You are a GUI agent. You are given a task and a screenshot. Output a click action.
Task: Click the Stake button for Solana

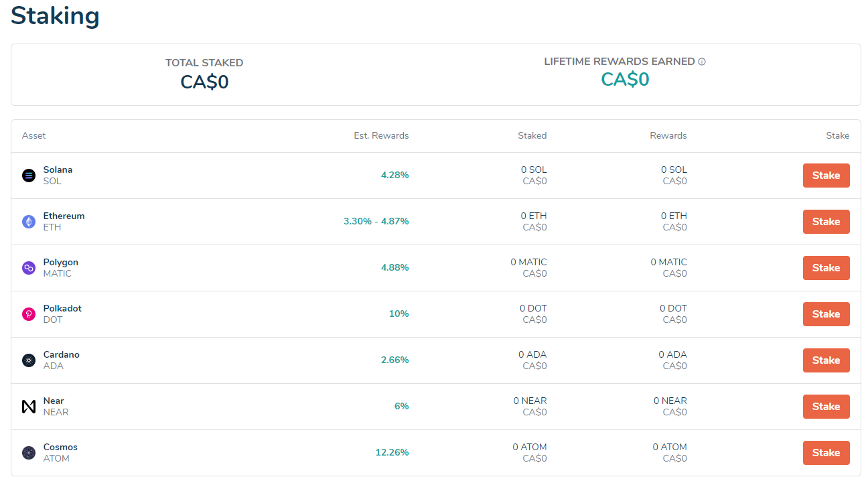[826, 175]
